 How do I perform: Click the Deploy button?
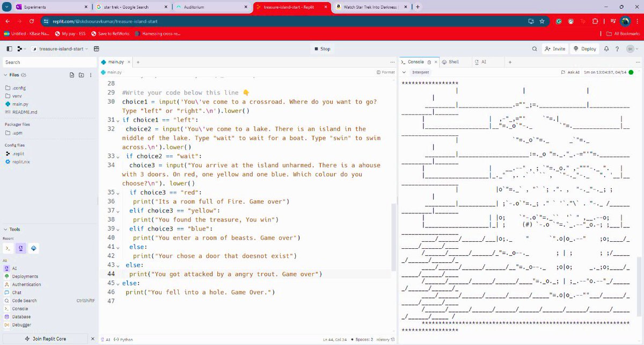pos(584,48)
